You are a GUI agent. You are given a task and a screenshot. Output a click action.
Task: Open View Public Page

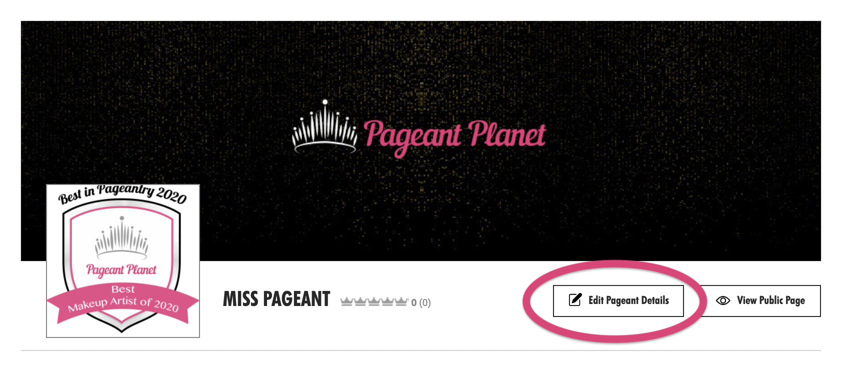[759, 300]
